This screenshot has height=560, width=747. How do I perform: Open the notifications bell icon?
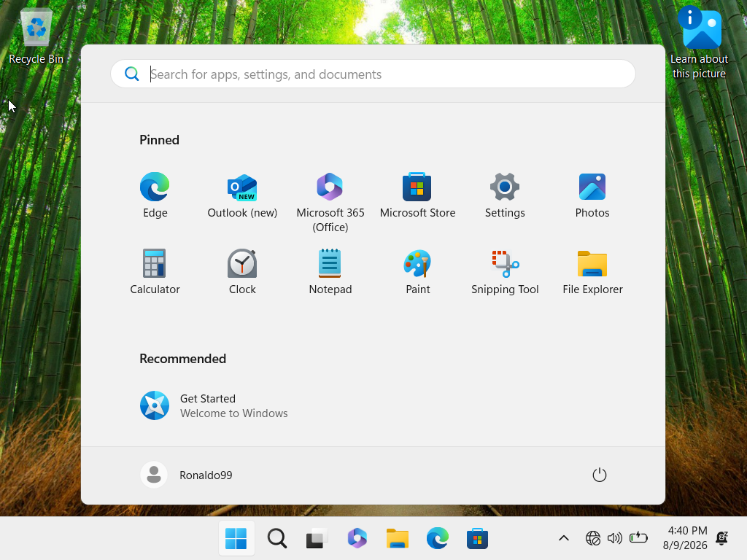(x=721, y=538)
